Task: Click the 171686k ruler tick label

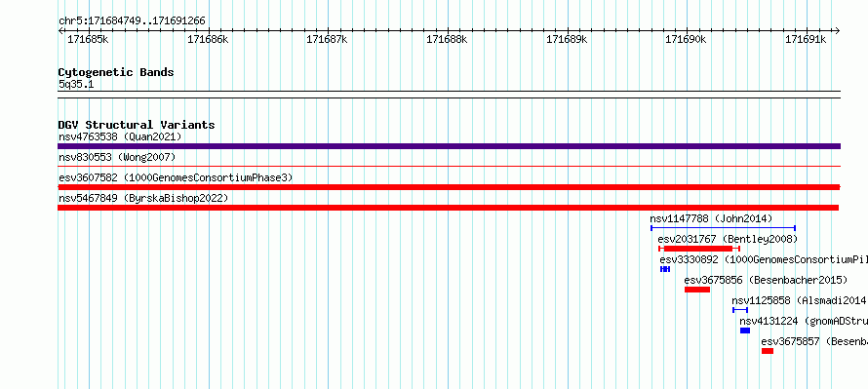Action: point(208,39)
